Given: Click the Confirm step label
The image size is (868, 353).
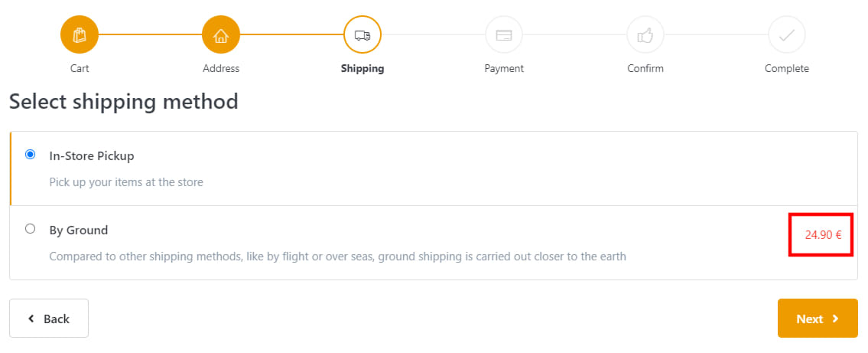Looking at the screenshot, I should coord(645,68).
